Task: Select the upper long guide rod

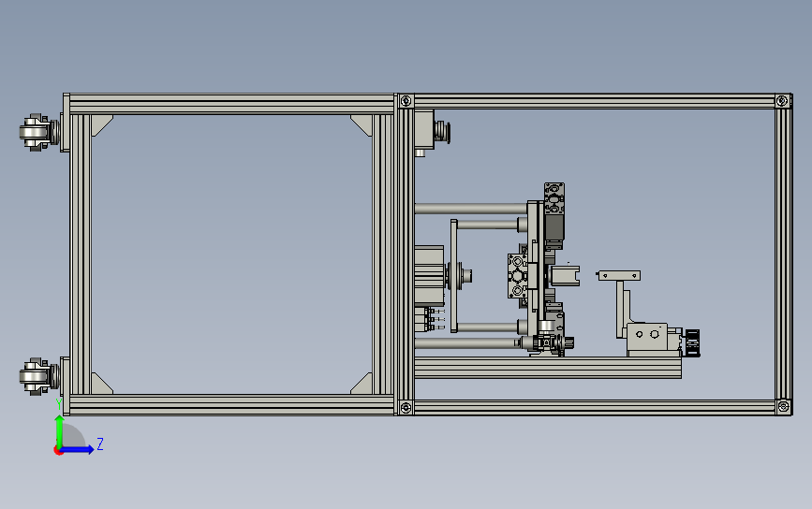Action: [x=471, y=209]
